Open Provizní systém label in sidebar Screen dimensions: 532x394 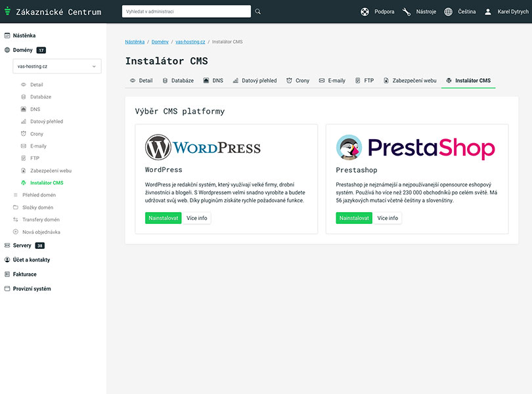32,289
